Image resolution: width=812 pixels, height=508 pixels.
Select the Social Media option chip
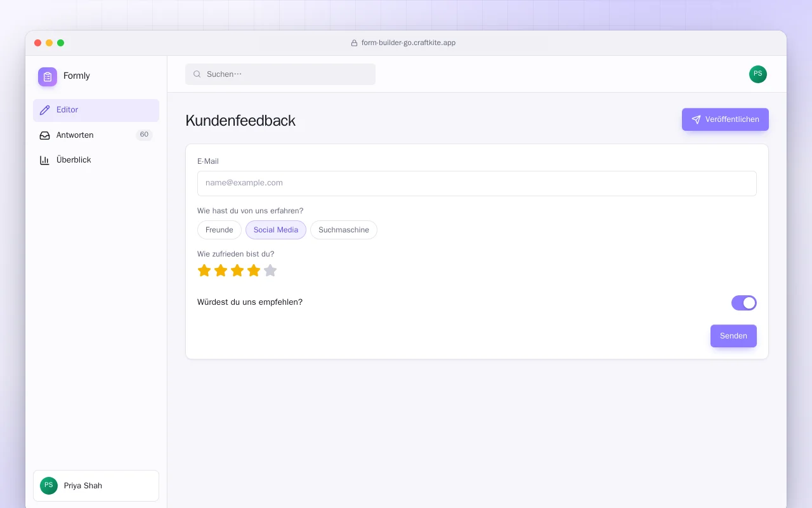(276, 230)
